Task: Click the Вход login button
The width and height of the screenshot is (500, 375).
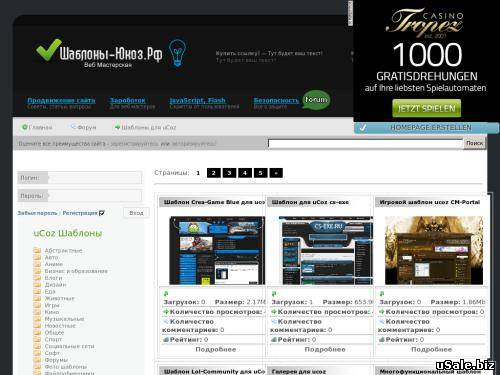Action: coord(136,213)
